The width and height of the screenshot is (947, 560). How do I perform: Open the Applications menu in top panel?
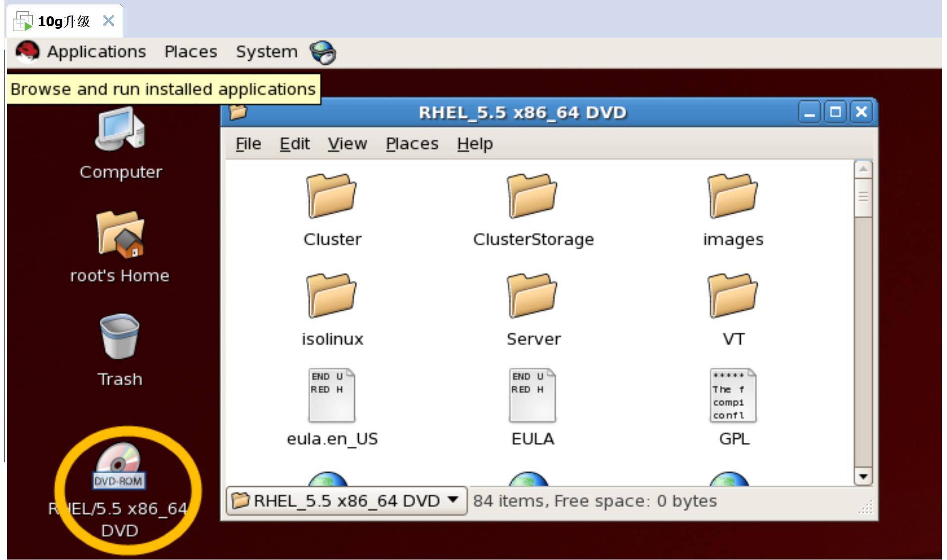click(96, 51)
